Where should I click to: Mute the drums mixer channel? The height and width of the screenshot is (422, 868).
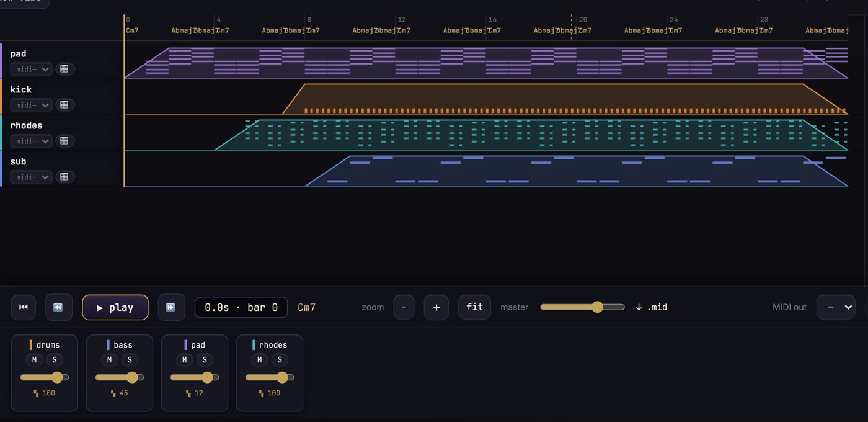tap(34, 360)
